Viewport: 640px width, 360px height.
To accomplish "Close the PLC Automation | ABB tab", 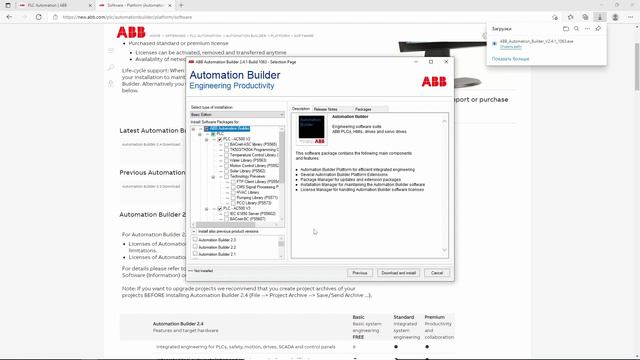I will [x=90, y=5].
